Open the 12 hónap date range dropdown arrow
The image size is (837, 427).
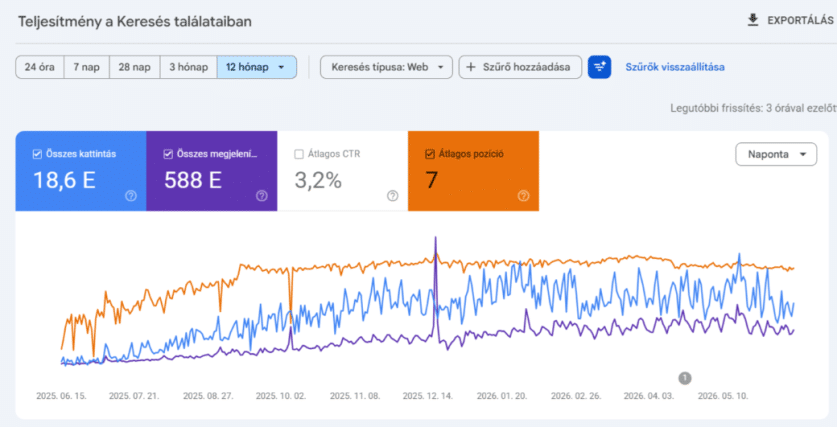281,67
